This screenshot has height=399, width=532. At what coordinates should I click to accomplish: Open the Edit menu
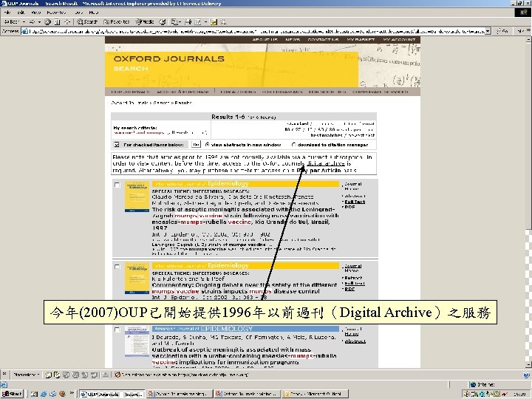click(x=21, y=13)
